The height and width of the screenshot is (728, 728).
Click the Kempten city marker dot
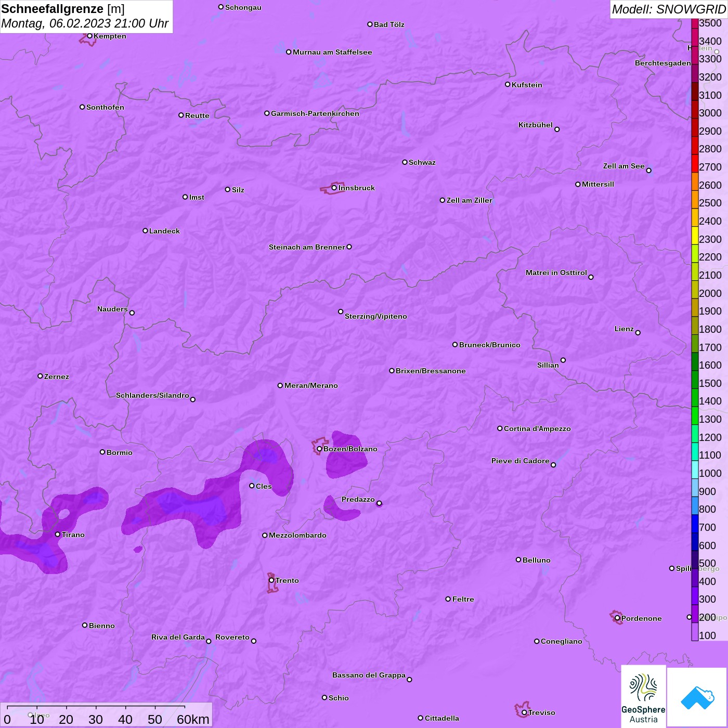tap(89, 36)
